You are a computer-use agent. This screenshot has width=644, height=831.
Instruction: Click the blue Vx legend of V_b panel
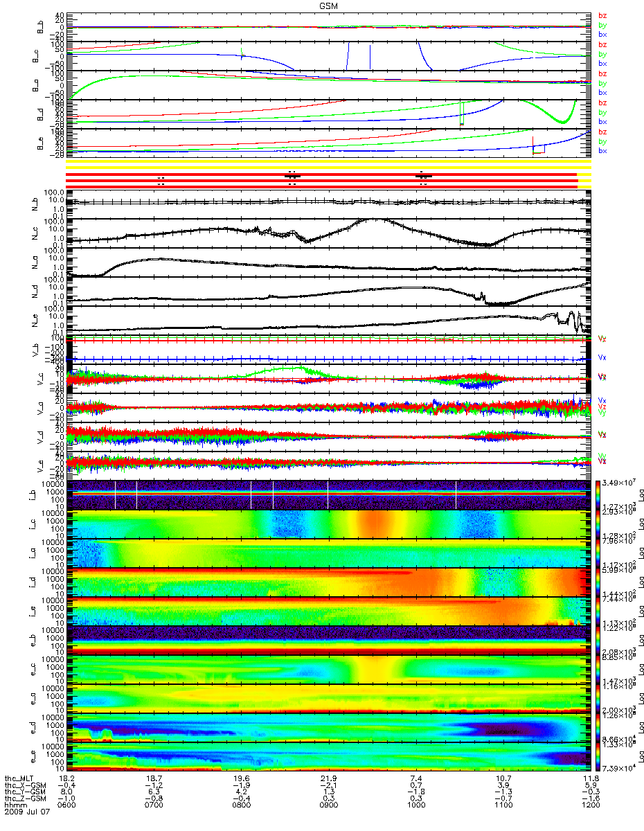point(602,358)
